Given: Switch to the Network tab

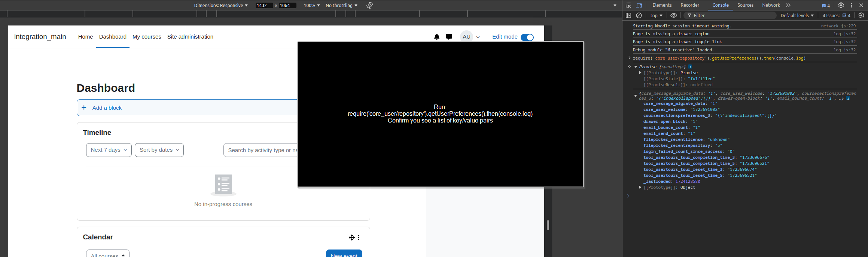Looking at the screenshot, I should pyautogui.click(x=771, y=5).
